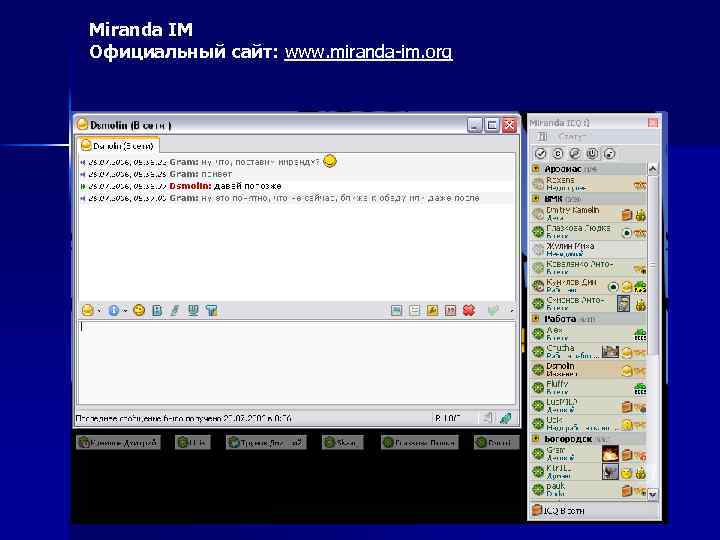Click the green client icon on Fluffy row

[x=640, y=389]
